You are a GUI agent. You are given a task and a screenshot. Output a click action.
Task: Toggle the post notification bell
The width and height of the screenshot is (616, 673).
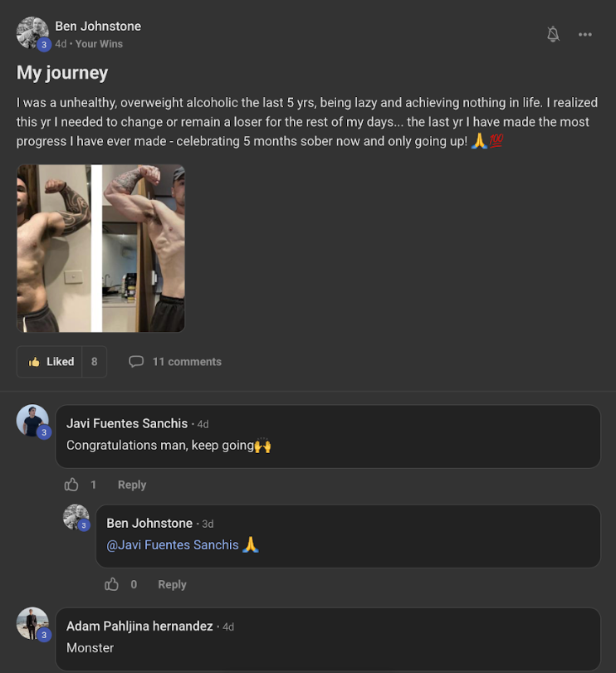[x=553, y=34]
